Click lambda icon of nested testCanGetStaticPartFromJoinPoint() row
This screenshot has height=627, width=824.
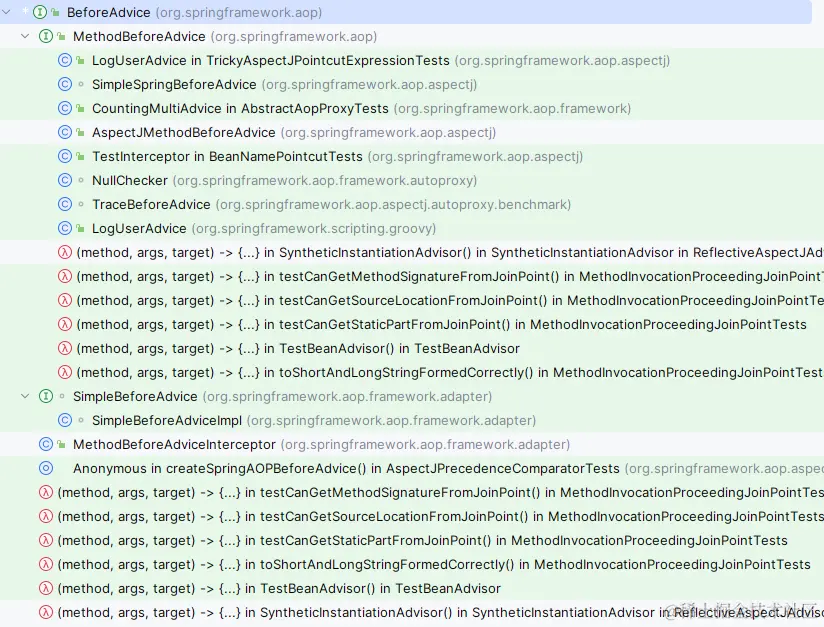[65, 324]
